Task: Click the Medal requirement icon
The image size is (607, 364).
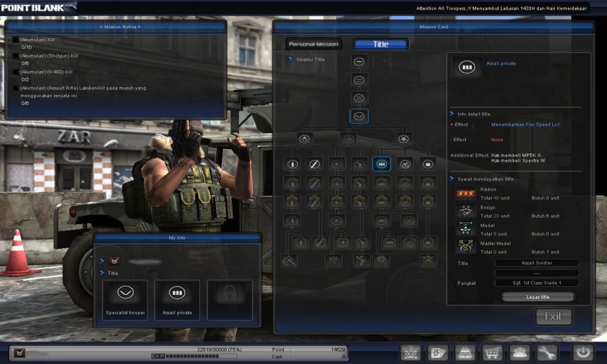Action: 465,229
